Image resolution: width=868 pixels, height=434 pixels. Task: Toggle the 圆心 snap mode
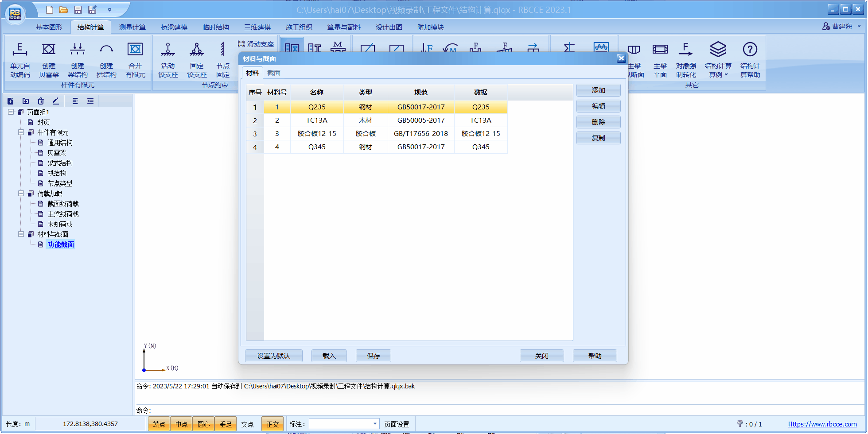pyautogui.click(x=203, y=424)
